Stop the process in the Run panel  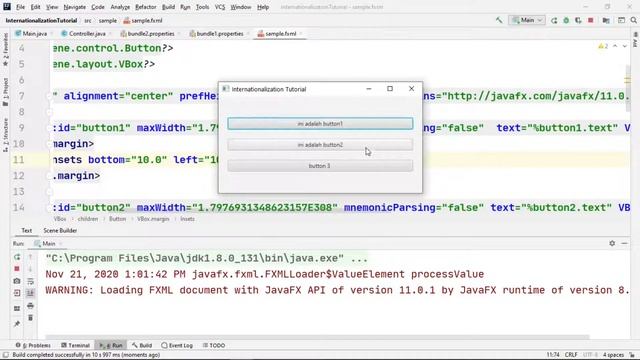click(x=17, y=269)
